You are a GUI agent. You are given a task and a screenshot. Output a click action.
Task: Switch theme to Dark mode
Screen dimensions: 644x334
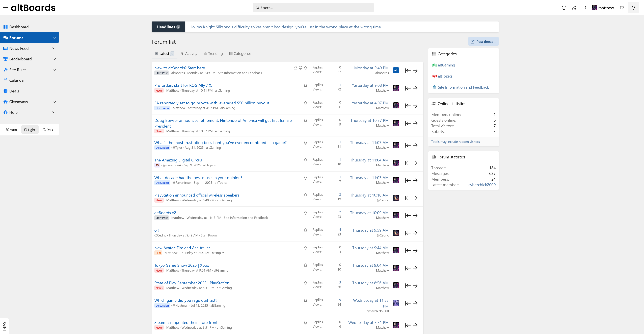pos(48,130)
